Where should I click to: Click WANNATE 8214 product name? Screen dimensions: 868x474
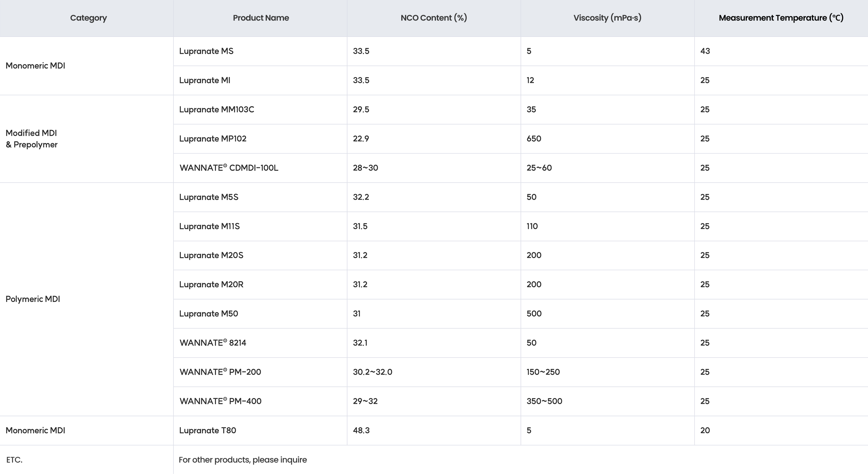[x=213, y=343]
